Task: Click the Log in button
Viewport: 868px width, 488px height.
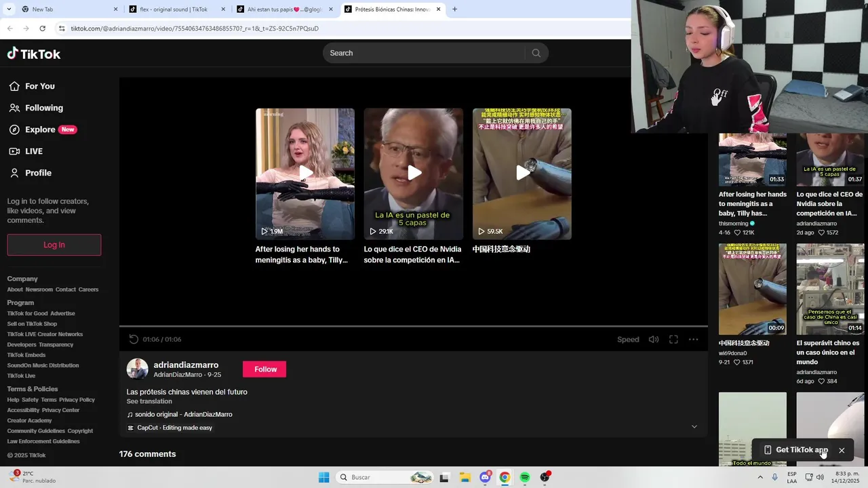Action: tap(54, 245)
